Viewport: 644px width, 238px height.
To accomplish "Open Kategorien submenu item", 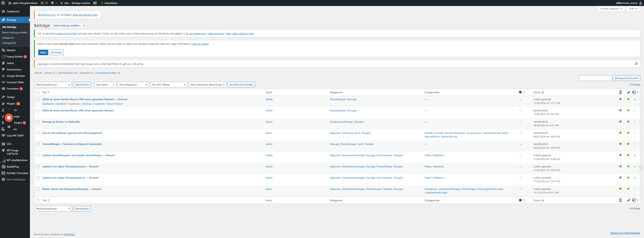I will point(8,38).
